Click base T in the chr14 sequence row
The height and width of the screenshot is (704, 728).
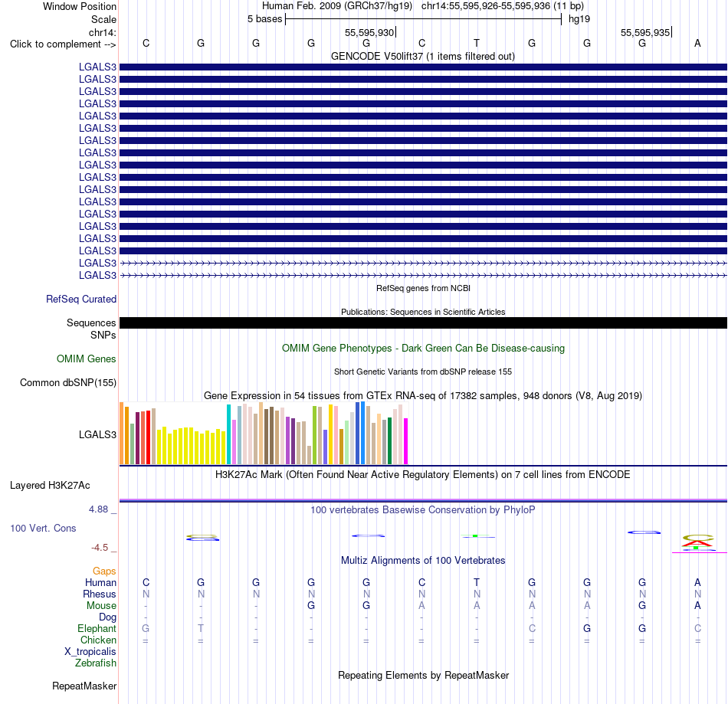pyautogui.click(x=477, y=43)
